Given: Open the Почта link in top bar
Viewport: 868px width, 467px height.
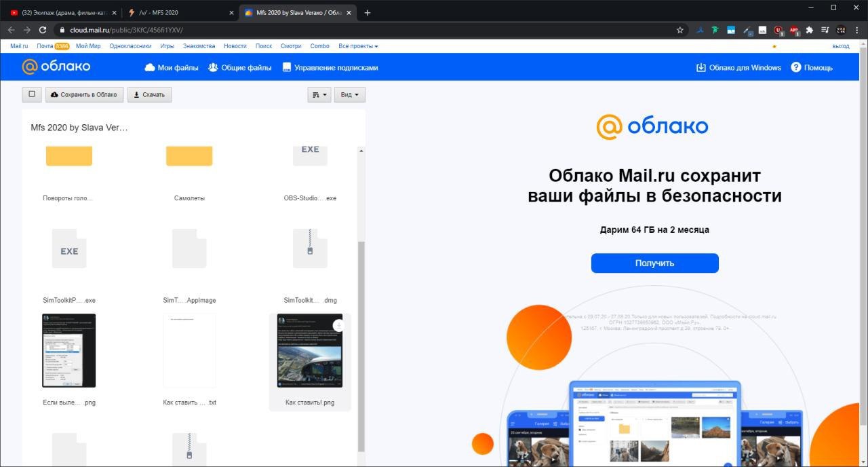Looking at the screenshot, I should [x=45, y=46].
